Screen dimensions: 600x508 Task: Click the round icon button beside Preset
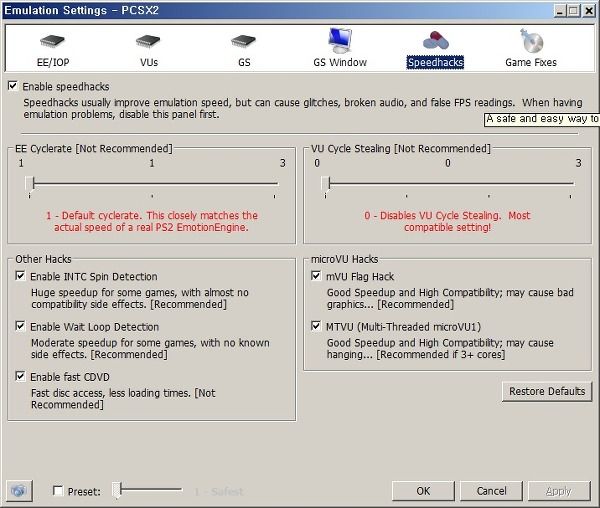point(19,490)
